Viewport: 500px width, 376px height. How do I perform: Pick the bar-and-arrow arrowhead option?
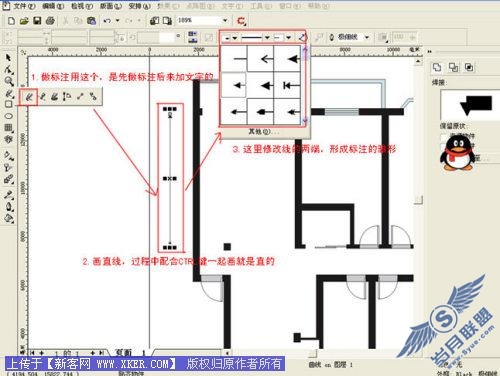[x=287, y=85]
